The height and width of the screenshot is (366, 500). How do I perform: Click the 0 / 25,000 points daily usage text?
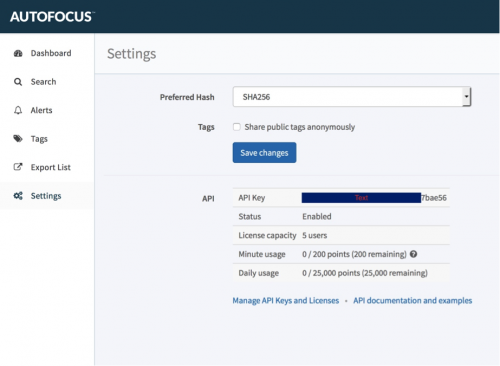[365, 273]
